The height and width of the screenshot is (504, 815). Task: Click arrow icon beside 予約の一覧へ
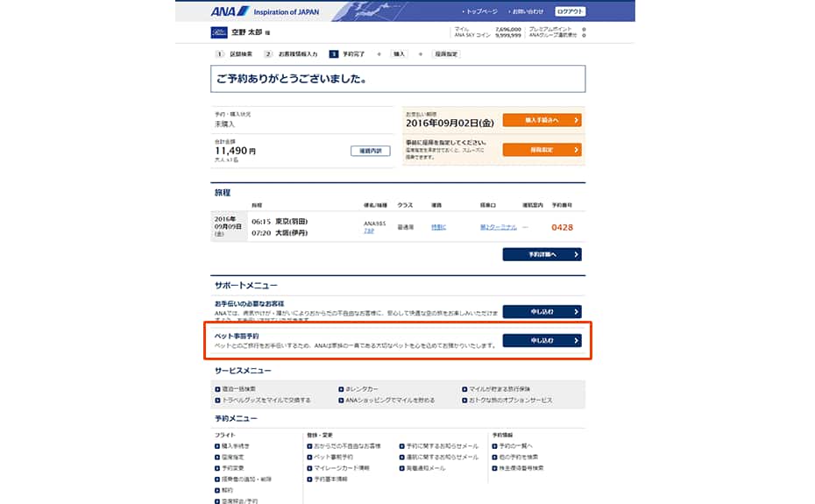pyautogui.click(x=494, y=446)
